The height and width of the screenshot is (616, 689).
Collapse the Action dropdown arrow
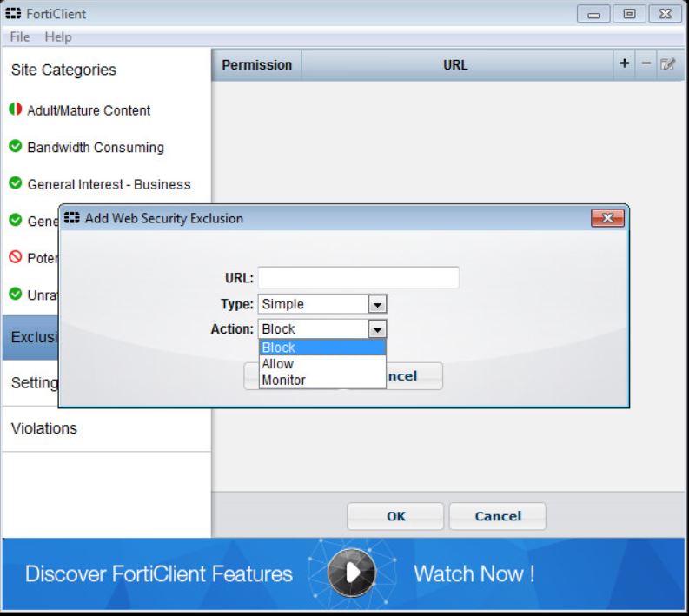point(377,329)
